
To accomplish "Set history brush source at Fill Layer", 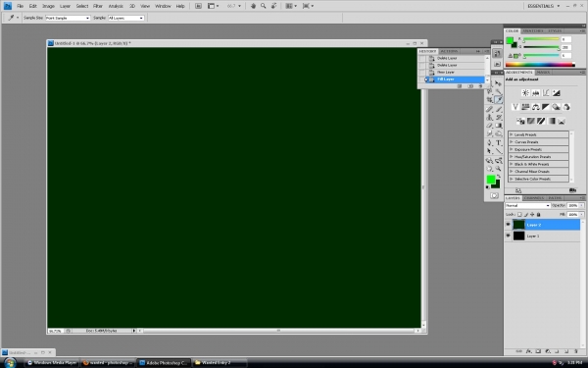I will click(421, 79).
